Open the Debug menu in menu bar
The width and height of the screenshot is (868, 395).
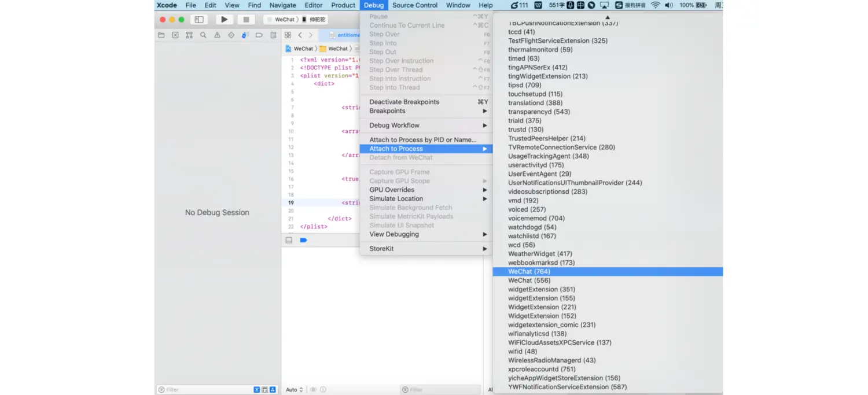[x=374, y=5]
